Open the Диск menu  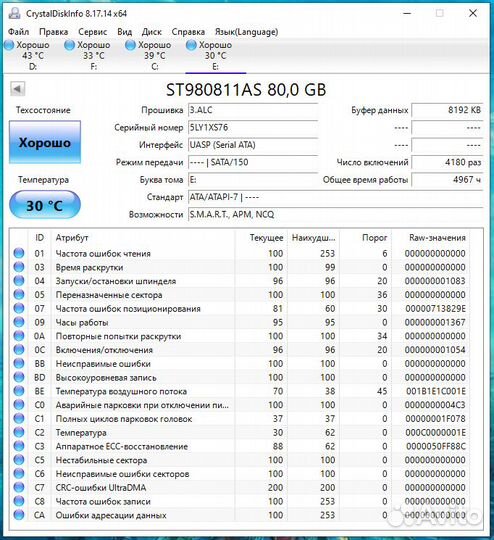pyautogui.click(x=152, y=32)
